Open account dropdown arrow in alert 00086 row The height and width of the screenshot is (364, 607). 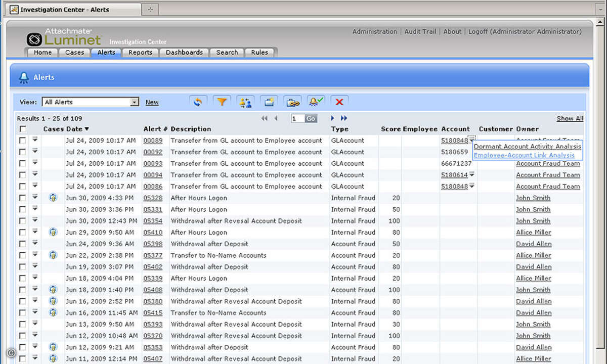472,186
